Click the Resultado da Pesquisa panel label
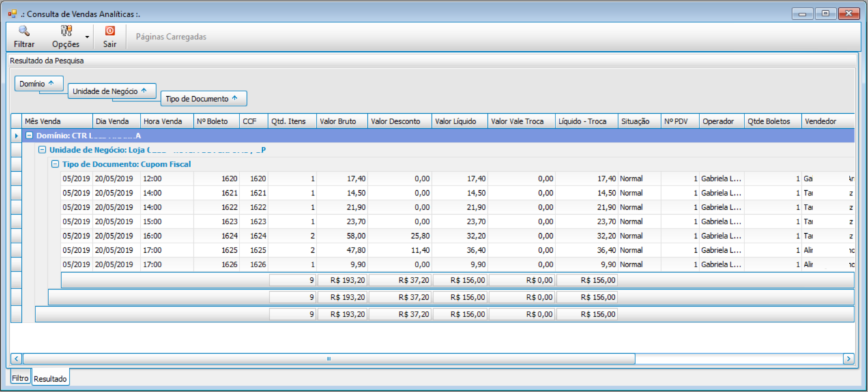 (x=46, y=61)
